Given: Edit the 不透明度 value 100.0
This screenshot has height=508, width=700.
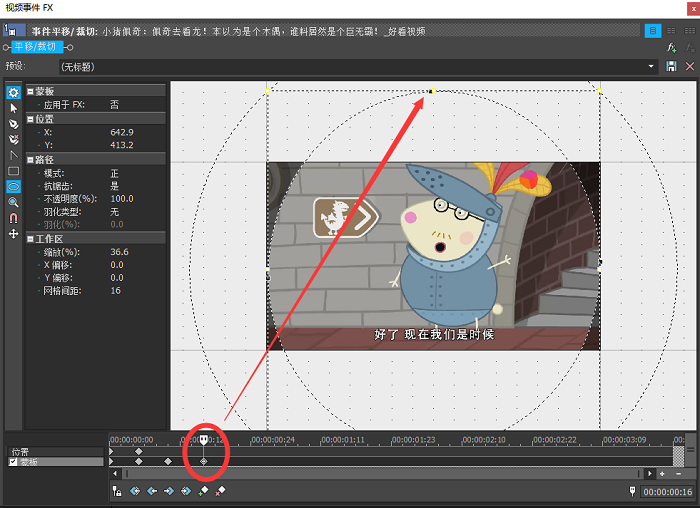Looking at the screenshot, I should click(x=122, y=199).
